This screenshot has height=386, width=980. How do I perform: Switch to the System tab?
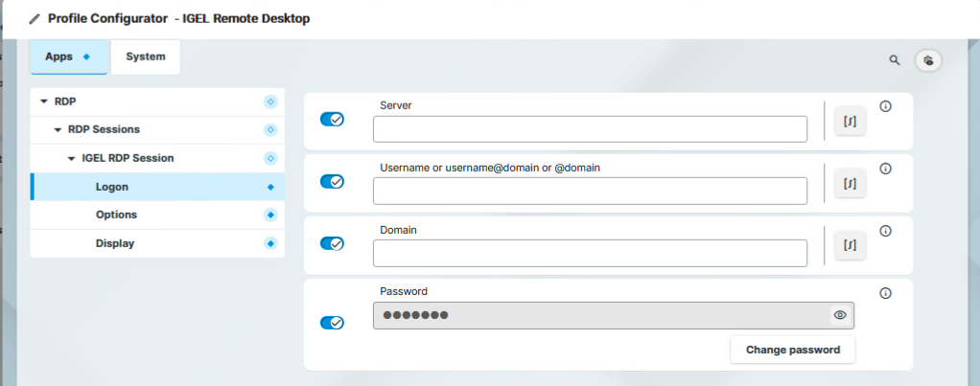pos(145,57)
